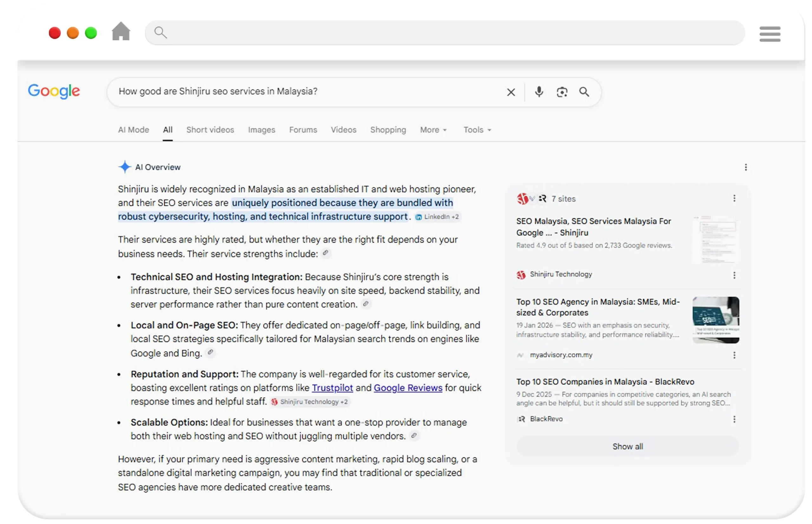Click the link icon after 'Google and Bing.'
Screen dimensions: 812x524
[211, 352]
